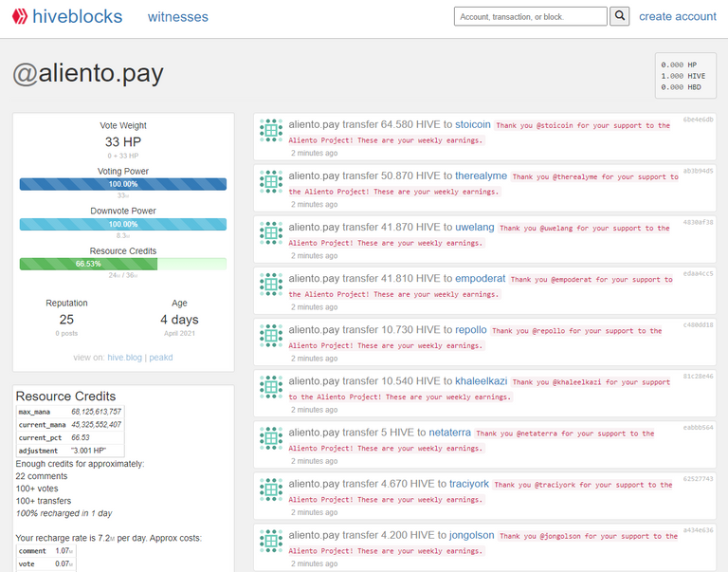Open the create account link

pyautogui.click(x=678, y=16)
